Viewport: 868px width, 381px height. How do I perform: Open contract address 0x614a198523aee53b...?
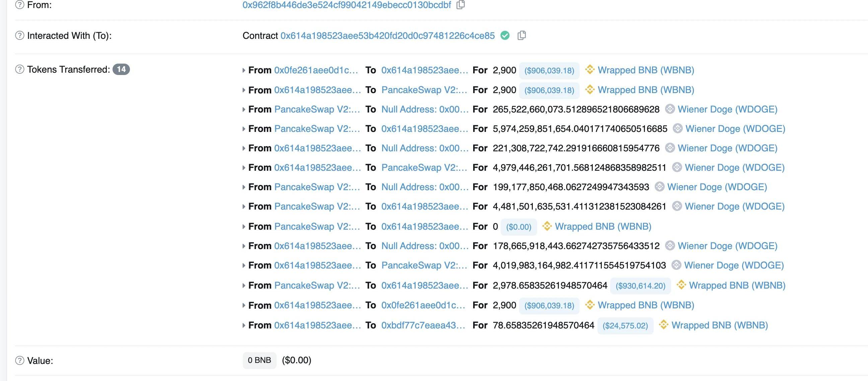387,35
